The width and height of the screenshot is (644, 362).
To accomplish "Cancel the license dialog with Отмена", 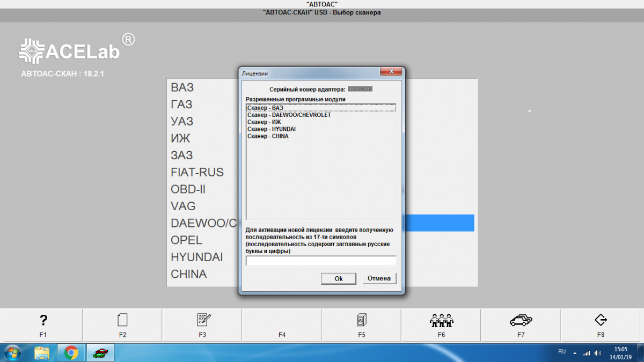I will (x=379, y=278).
